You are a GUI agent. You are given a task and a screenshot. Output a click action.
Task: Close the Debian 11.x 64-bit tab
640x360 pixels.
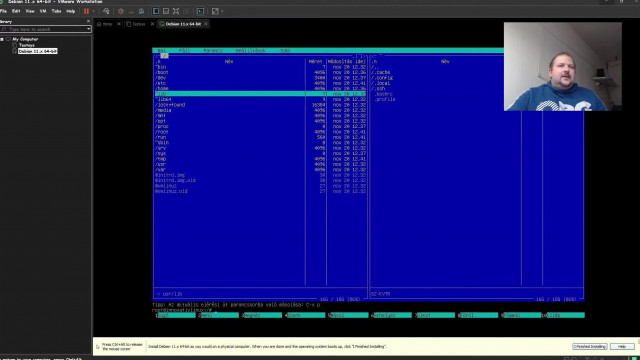pos(206,24)
